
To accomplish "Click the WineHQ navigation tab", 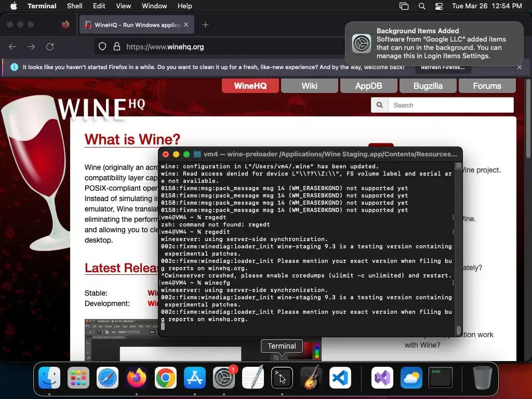I will coord(250,86).
